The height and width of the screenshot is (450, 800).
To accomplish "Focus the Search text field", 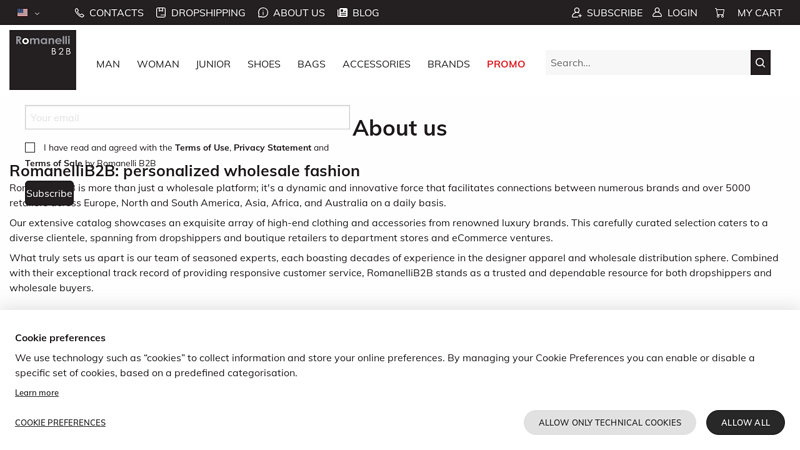I will pyautogui.click(x=647, y=63).
